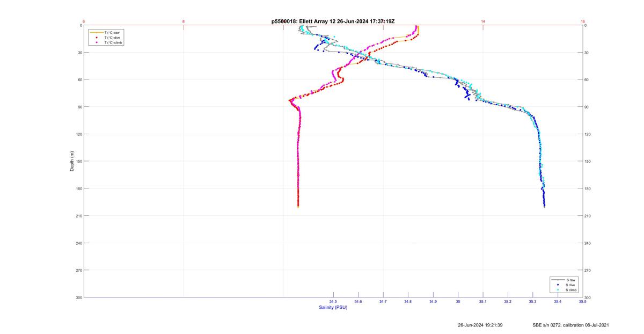Image resolution: width=644 pixels, height=334 pixels.
Task: Click the '60' tick on the left depth axis
Action: pyautogui.click(x=80, y=79)
